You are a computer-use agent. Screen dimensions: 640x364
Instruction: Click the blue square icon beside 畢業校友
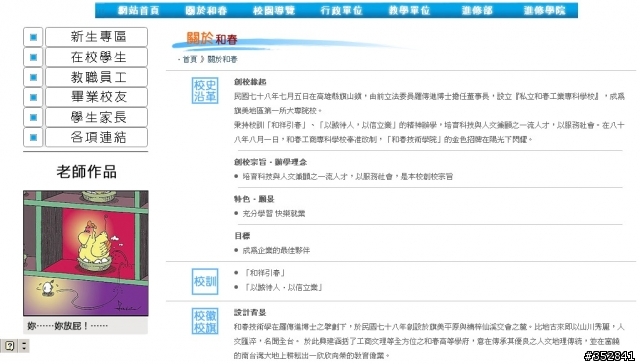click(33, 97)
